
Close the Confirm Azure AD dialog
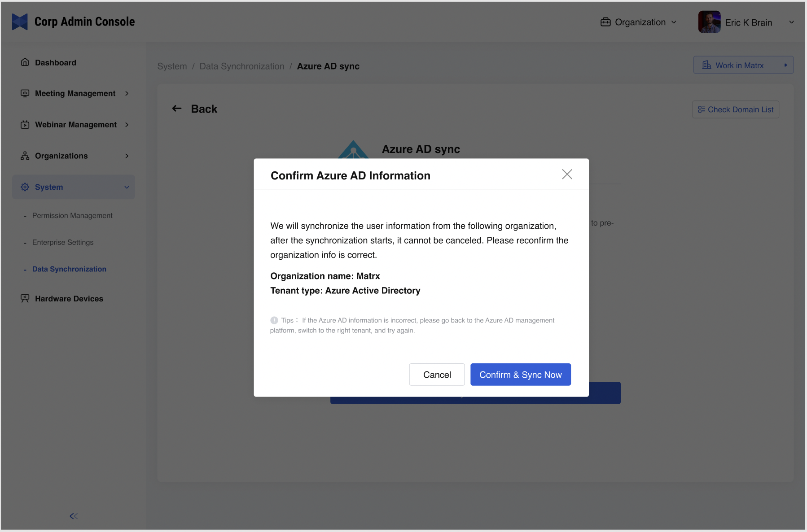click(567, 174)
